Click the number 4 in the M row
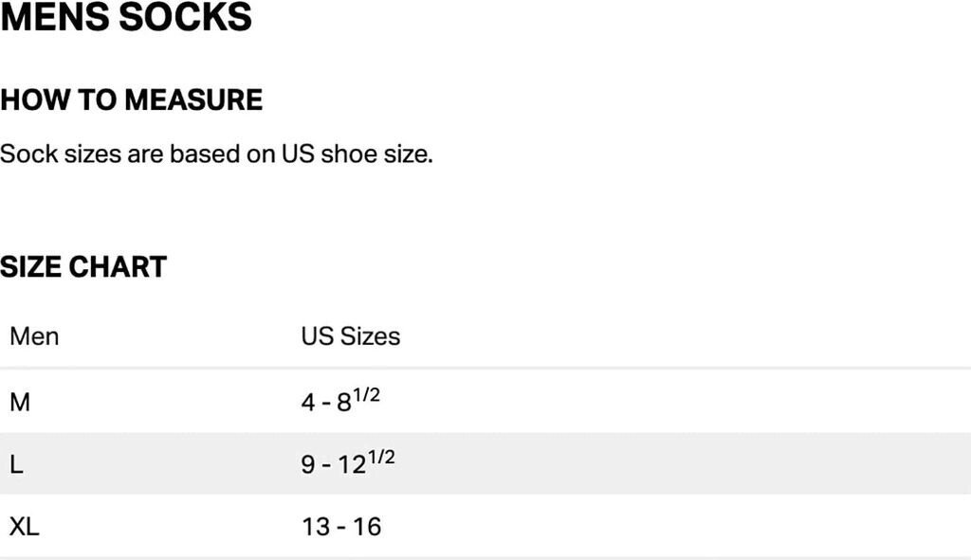Image resolution: width=971 pixels, height=560 pixels. [x=308, y=403]
